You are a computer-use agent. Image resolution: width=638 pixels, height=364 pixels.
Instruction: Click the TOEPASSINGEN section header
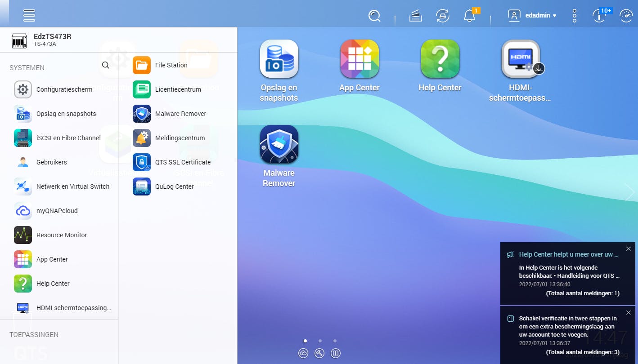[x=34, y=335]
